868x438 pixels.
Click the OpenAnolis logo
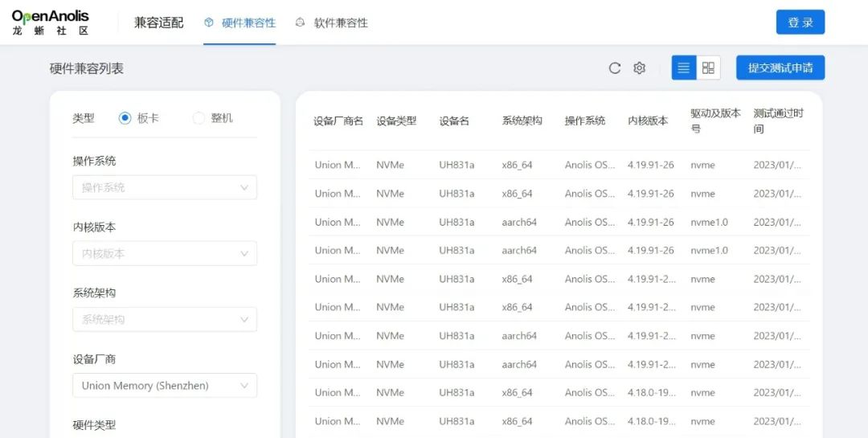(51, 23)
